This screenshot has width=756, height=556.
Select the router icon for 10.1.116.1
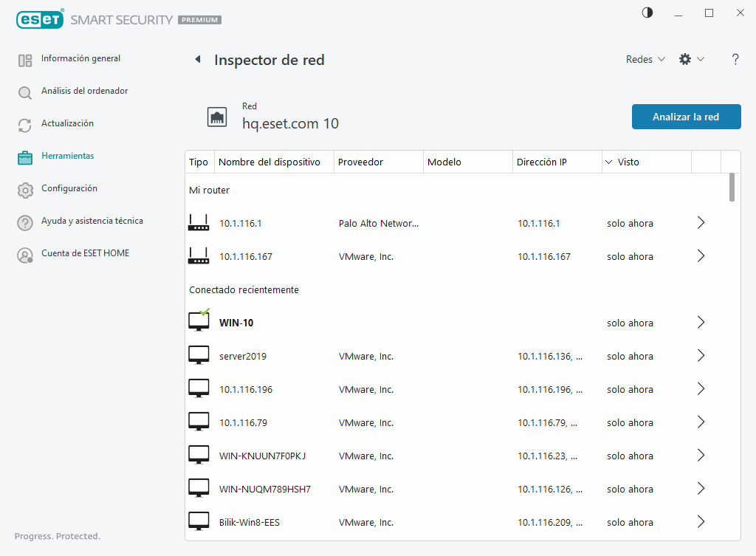click(199, 223)
